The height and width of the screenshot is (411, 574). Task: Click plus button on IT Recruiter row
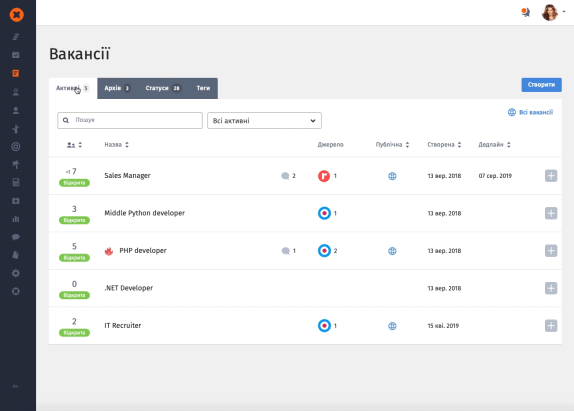click(551, 326)
